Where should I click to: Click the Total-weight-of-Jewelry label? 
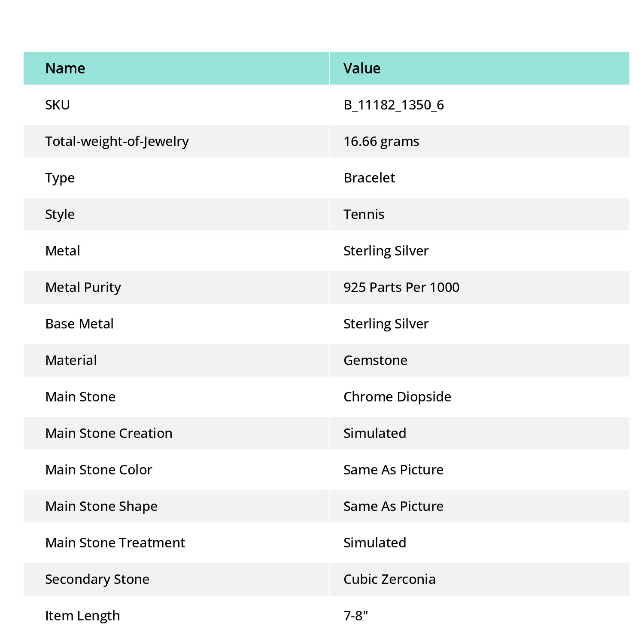click(117, 142)
